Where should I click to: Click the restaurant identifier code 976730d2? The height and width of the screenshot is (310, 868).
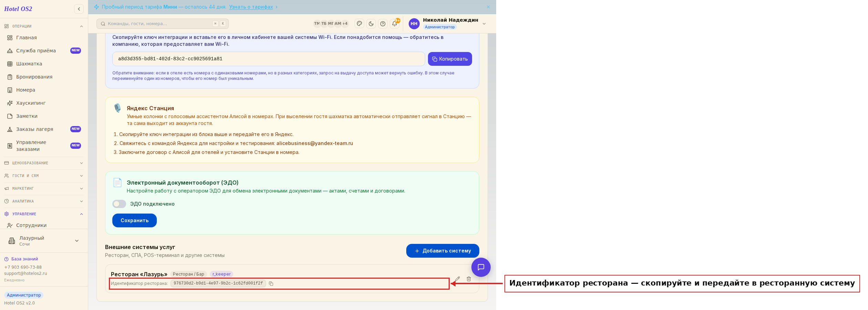point(218,283)
